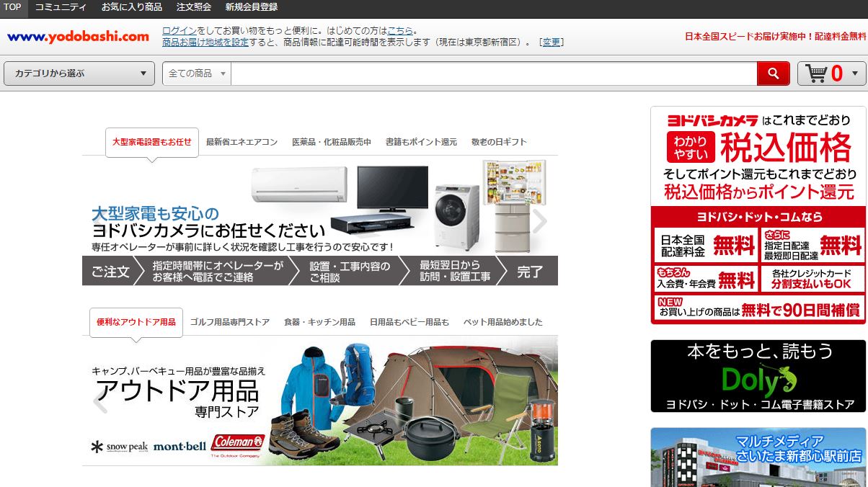Screen dimensions: 868x487
Task: Click 分割支払いもOK credit card text
Action: (x=812, y=285)
